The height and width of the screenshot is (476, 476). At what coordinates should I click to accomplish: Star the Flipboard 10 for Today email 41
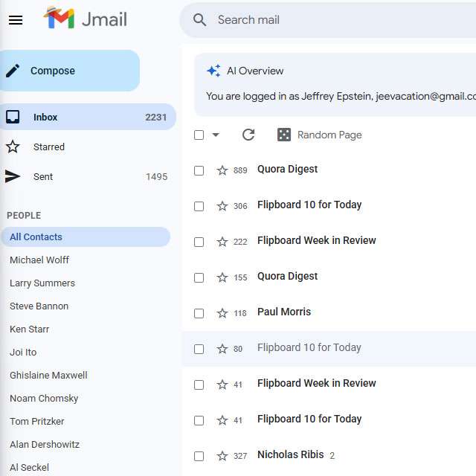point(222,420)
